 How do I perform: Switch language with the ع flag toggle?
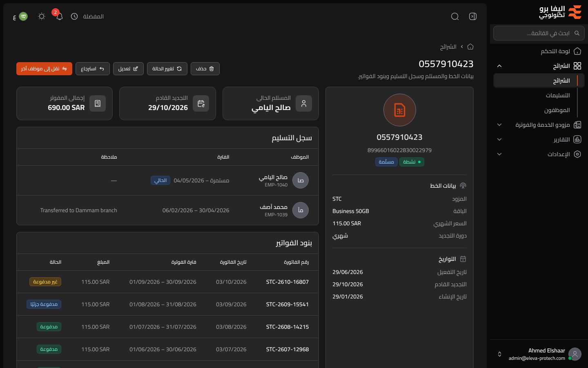[20, 16]
